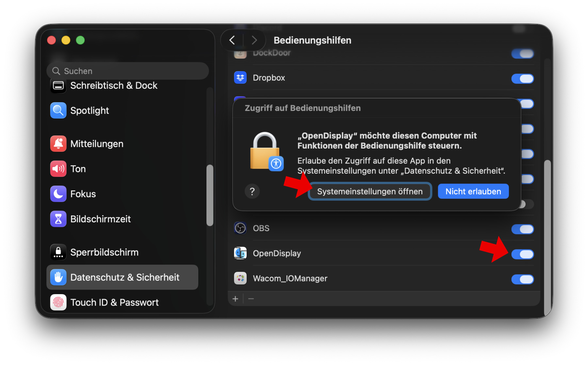Select the Spotlight sidebar item
Screen dimensions: 588x365
pyautogui.click(x=122, y=111)
